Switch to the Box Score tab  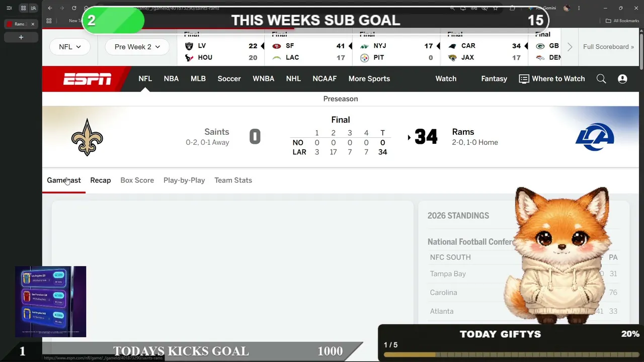click(x=137, y=180)
